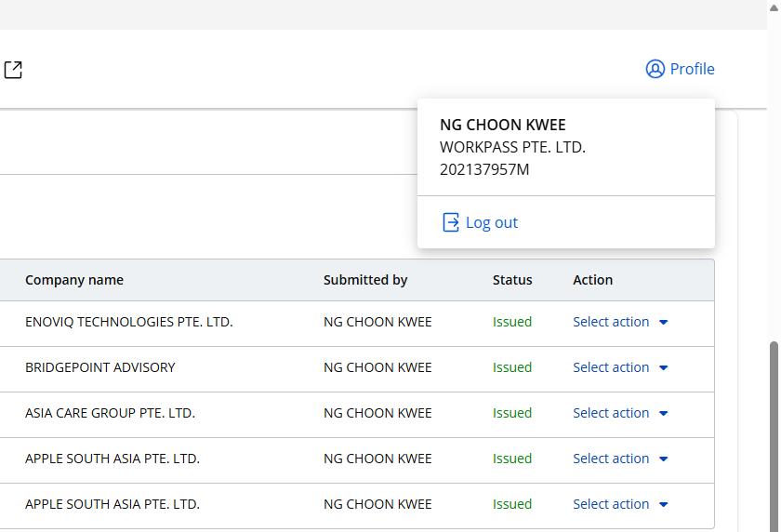Click the caret arrow in the ASIA CARE GROUP row
The image size is (781, 532).
click(x=664, y=414)
